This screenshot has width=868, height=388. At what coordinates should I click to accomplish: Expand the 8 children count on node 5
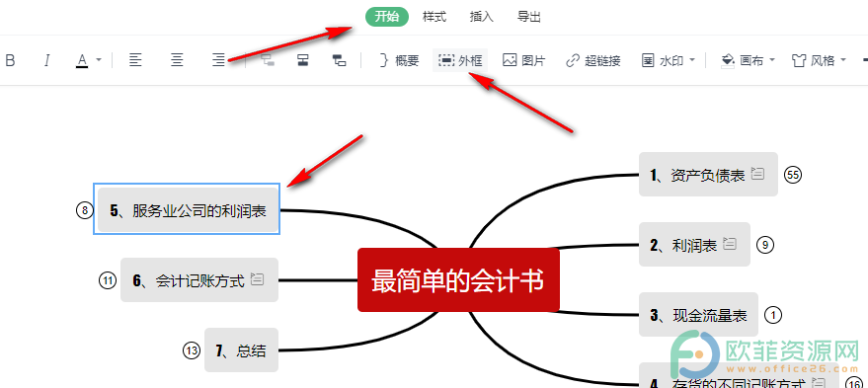85,210
